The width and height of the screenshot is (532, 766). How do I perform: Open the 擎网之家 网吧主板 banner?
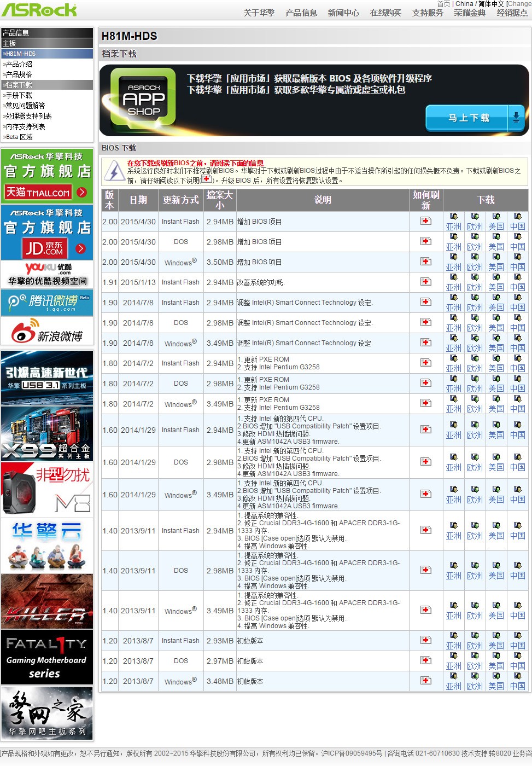[47, 713]
